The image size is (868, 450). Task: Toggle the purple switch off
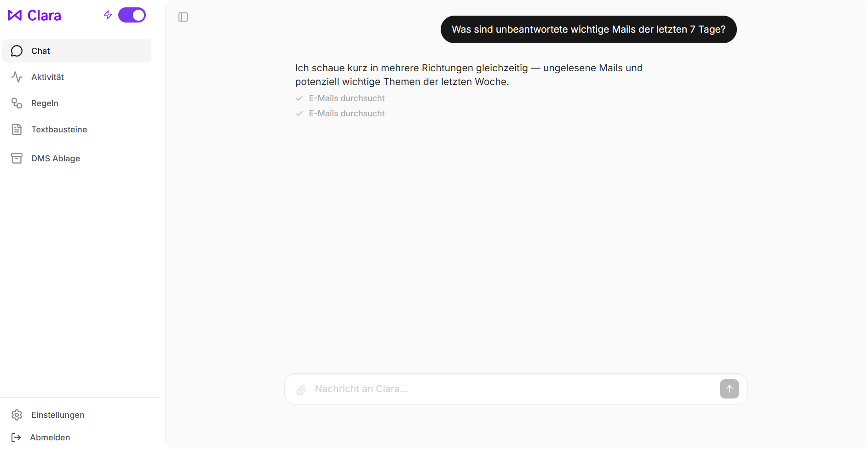coord(132,15)
